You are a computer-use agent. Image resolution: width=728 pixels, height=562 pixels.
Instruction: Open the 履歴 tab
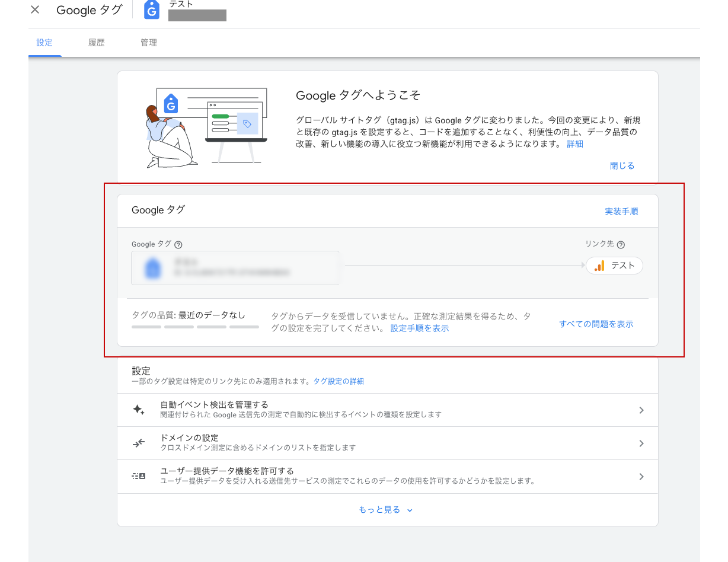pos(97,43)
